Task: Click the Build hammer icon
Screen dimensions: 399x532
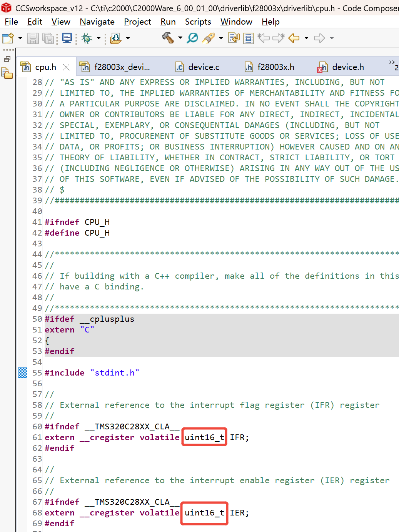Action: tap(168, 38)
